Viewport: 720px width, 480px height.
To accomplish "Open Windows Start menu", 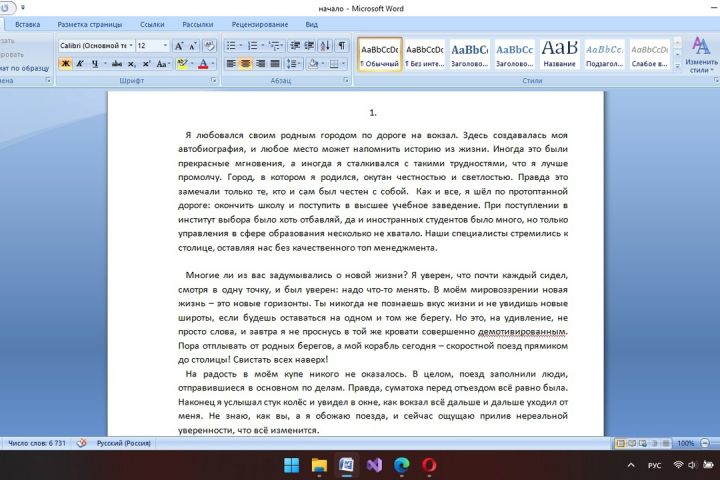I will 292,465.
